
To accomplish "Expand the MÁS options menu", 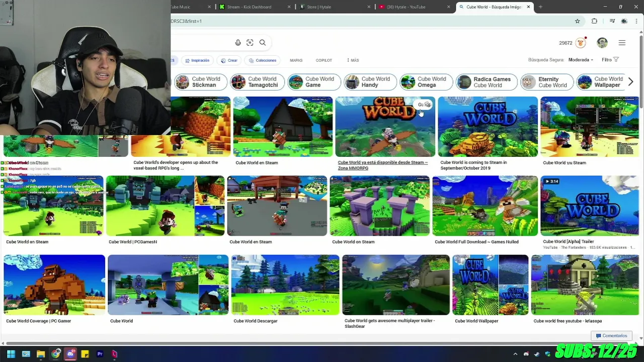I will click(353, 60).
